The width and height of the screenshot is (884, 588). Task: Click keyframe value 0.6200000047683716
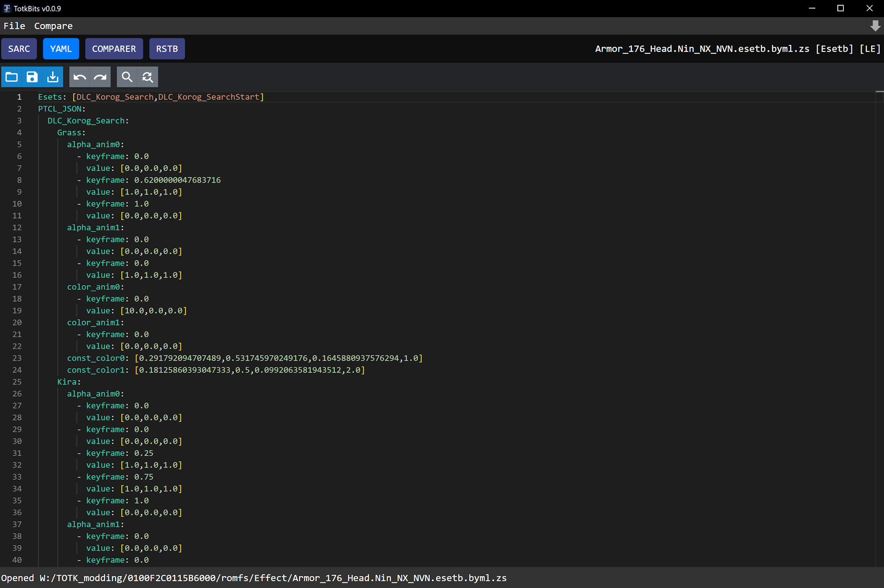click(x=177, y=180)
